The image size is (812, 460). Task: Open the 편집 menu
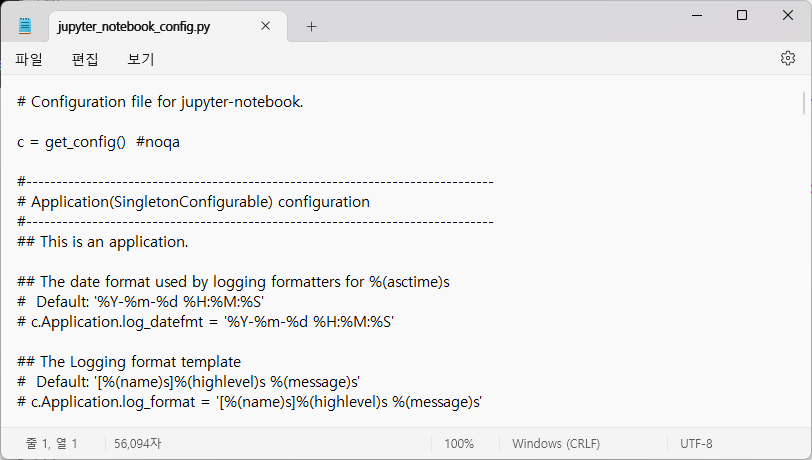85,59
